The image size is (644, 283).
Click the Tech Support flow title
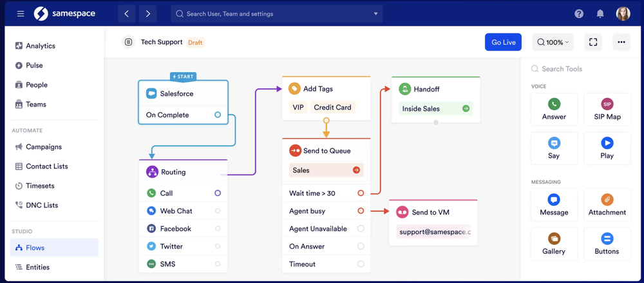pyautogui.click(x=162, y=42)
